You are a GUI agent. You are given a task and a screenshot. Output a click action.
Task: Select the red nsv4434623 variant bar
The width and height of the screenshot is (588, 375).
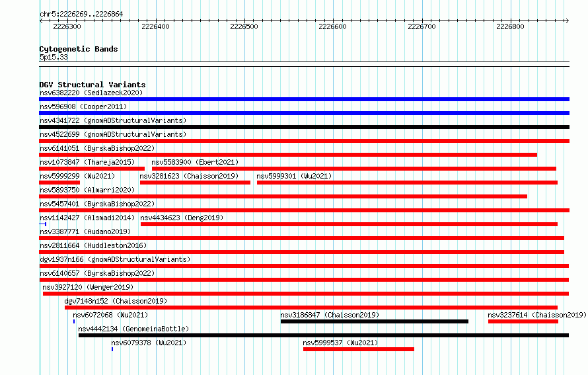pyautogui.click(x=349, y=224)
